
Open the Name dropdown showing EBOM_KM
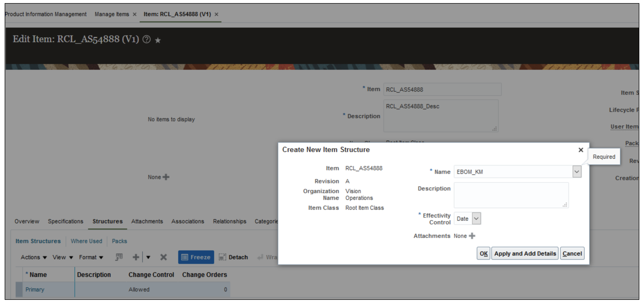click(577, 172)
